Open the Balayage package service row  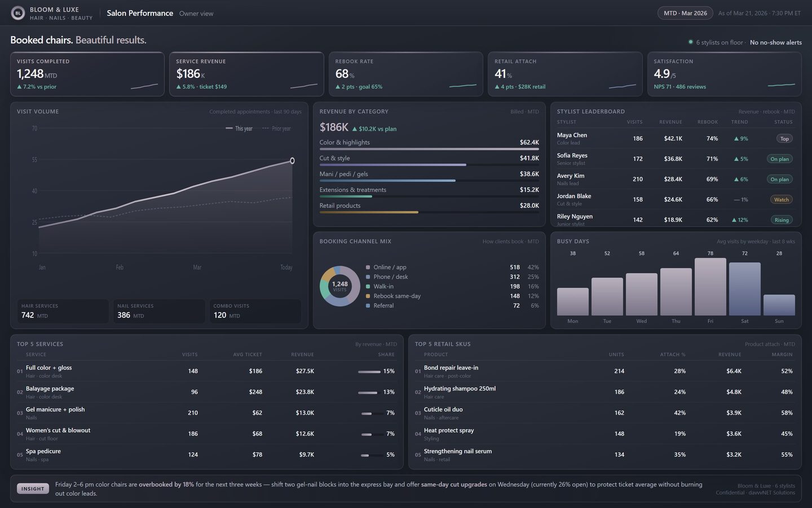point(207,392)
